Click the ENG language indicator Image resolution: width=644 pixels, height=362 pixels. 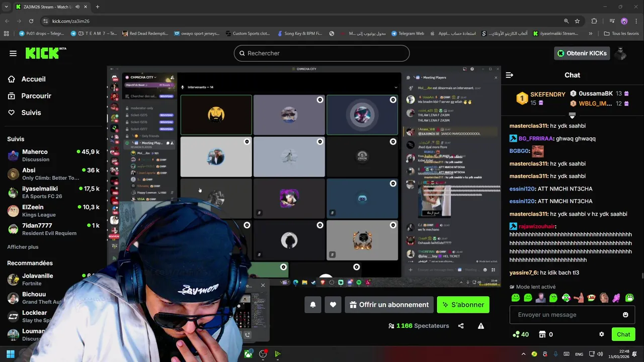click(579, 354)
